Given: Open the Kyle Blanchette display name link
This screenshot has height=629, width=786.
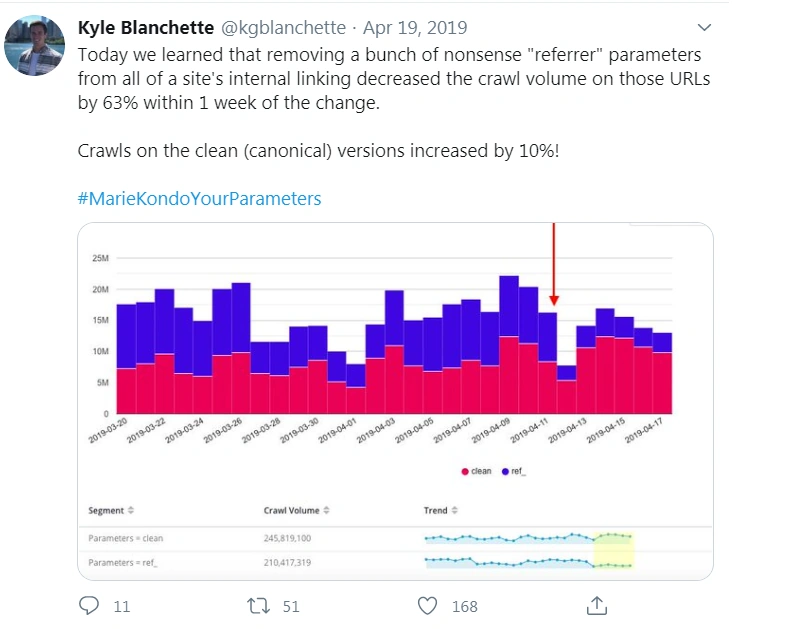Looking at the screenshot, I should [x=144, y=27].
